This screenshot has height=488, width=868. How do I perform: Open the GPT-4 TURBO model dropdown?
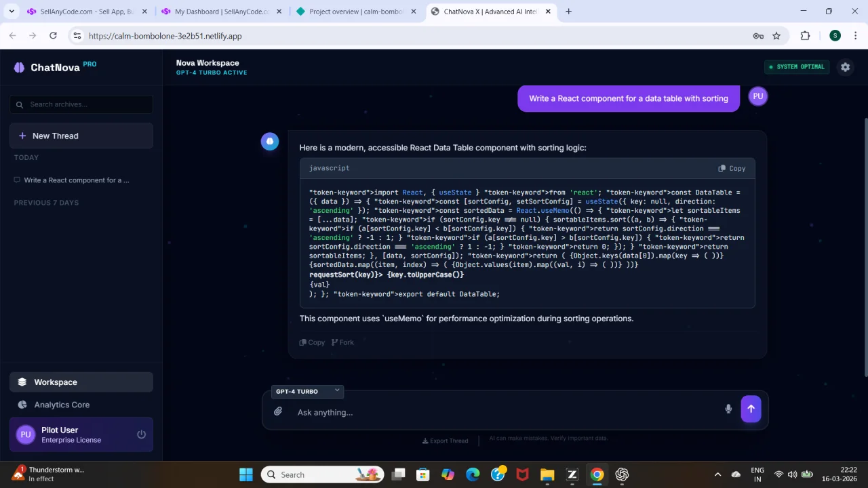(x=307, y=391)
